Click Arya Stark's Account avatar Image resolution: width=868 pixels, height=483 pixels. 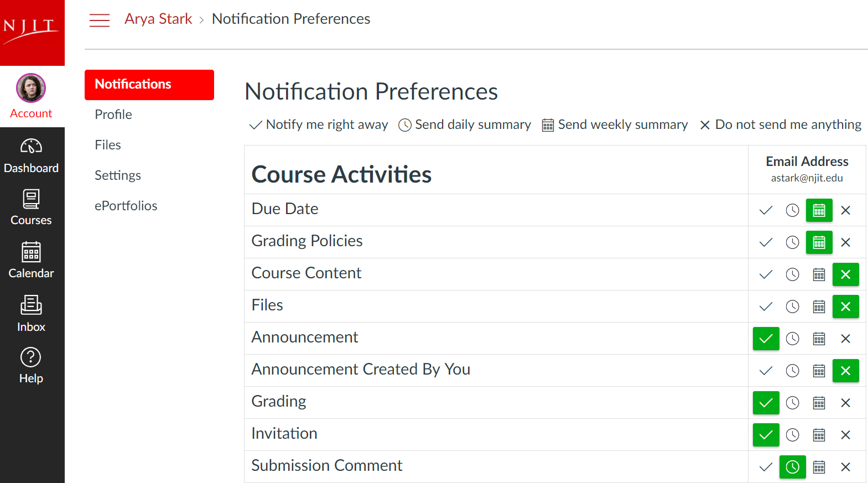coord(31,88)
